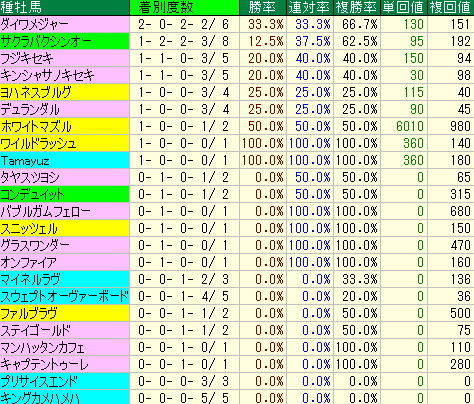Click the 980 place return value
The image size is (474, 404).
pyautogui.click(x=460, y=126)
